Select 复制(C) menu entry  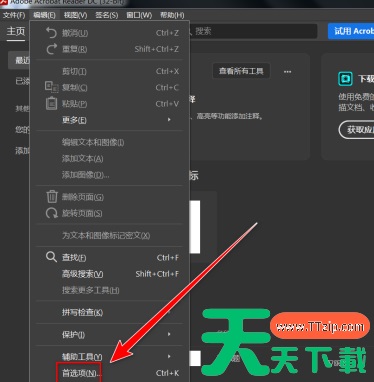pos(109,88)
